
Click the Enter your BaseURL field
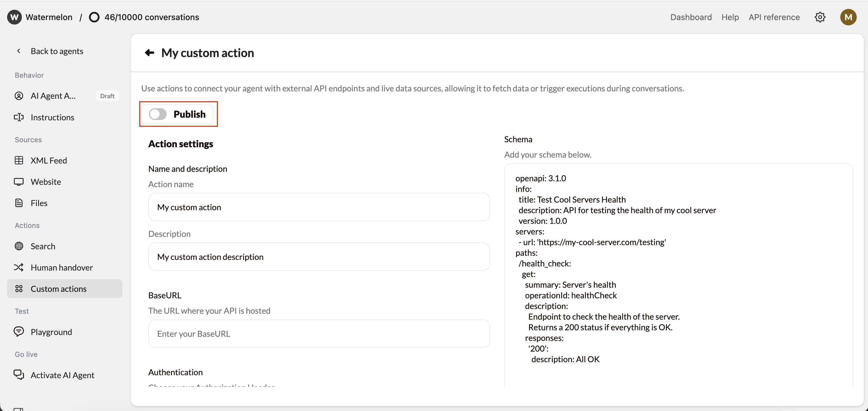coord(319,334)
